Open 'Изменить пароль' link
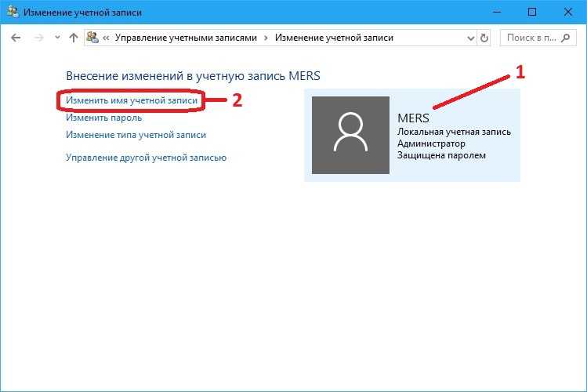 tap(103, 118)
